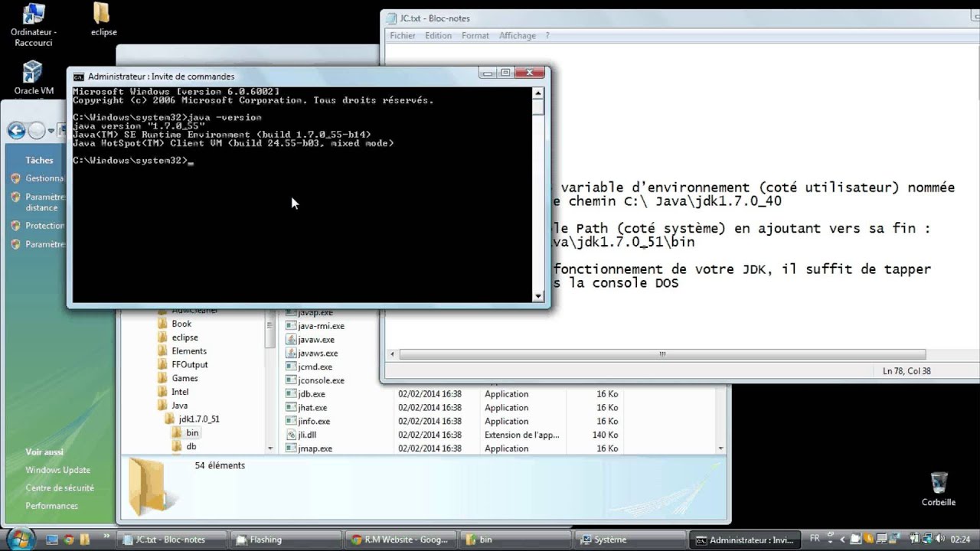Select java-rmi.exe in file list
The image size is (980, 551).
point(321,326)
